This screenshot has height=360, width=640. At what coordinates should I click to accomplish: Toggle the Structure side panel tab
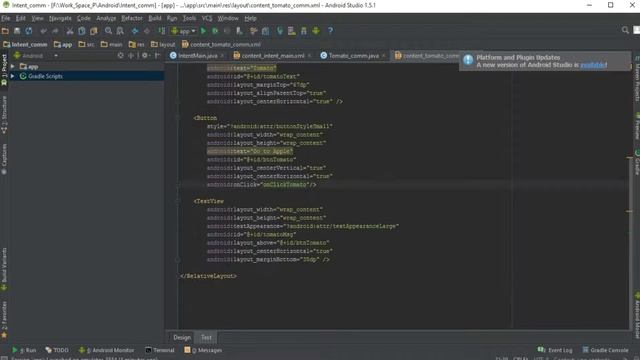(x=4, y=115)
